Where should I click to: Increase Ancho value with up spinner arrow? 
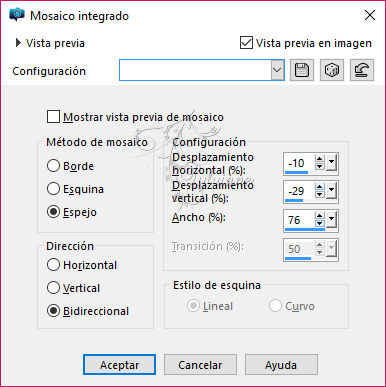coord(320,216)
